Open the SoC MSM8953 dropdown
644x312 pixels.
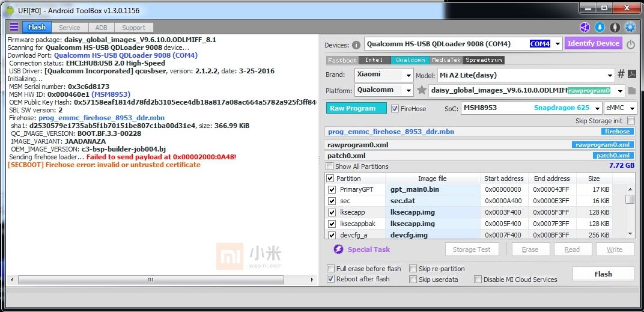tap(598, 108)
